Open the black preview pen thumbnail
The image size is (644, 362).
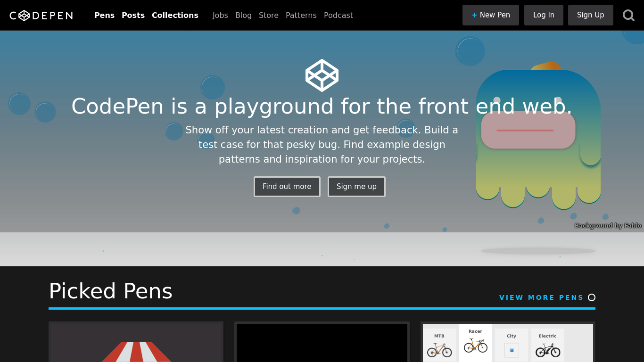(x=322, y=342)
